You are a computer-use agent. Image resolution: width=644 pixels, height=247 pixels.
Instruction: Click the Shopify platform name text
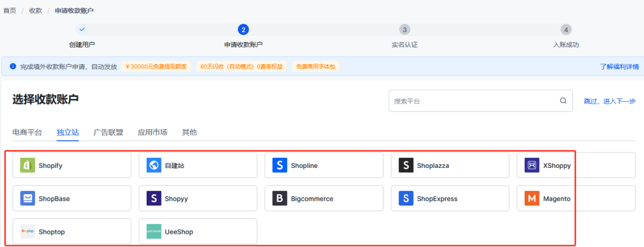click(51, 166)
